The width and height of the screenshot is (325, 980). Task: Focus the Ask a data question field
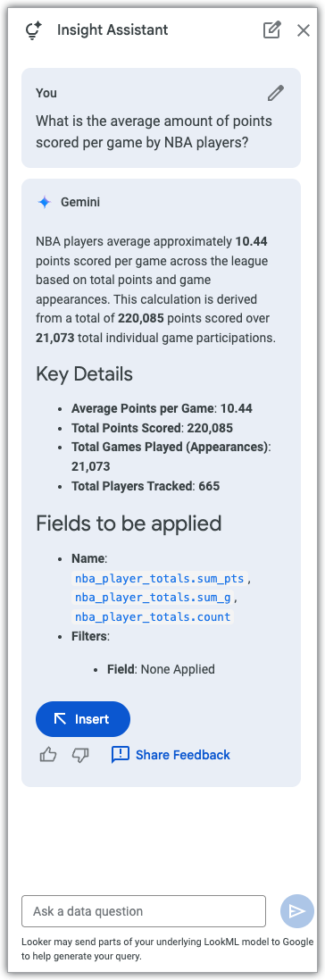coord(144,911)
